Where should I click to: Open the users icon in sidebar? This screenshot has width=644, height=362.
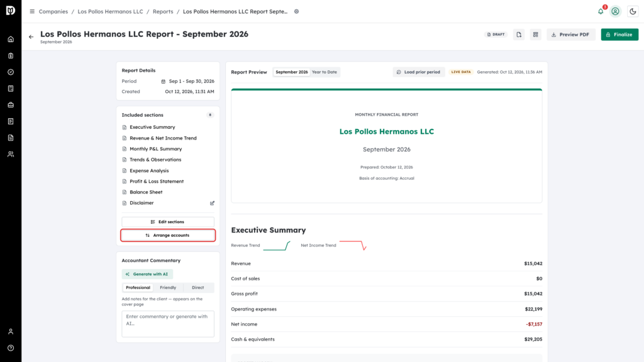point(11,155)
